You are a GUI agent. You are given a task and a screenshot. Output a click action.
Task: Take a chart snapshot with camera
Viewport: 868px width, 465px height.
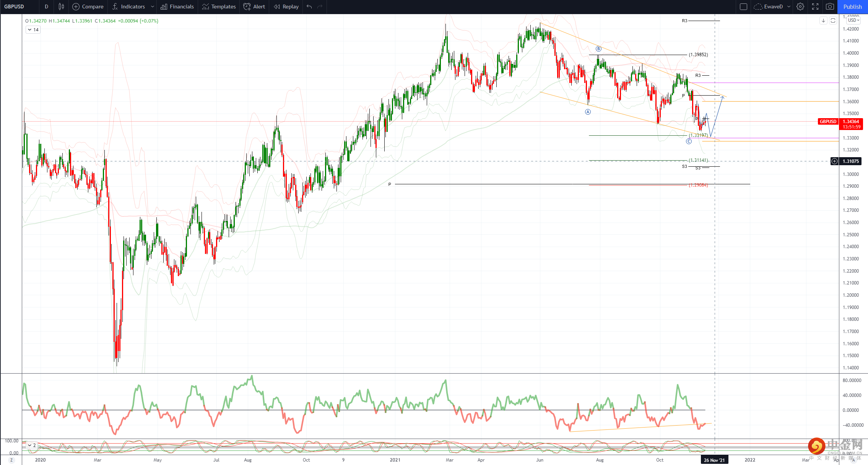pyautogui.click(x=830, y=7)
